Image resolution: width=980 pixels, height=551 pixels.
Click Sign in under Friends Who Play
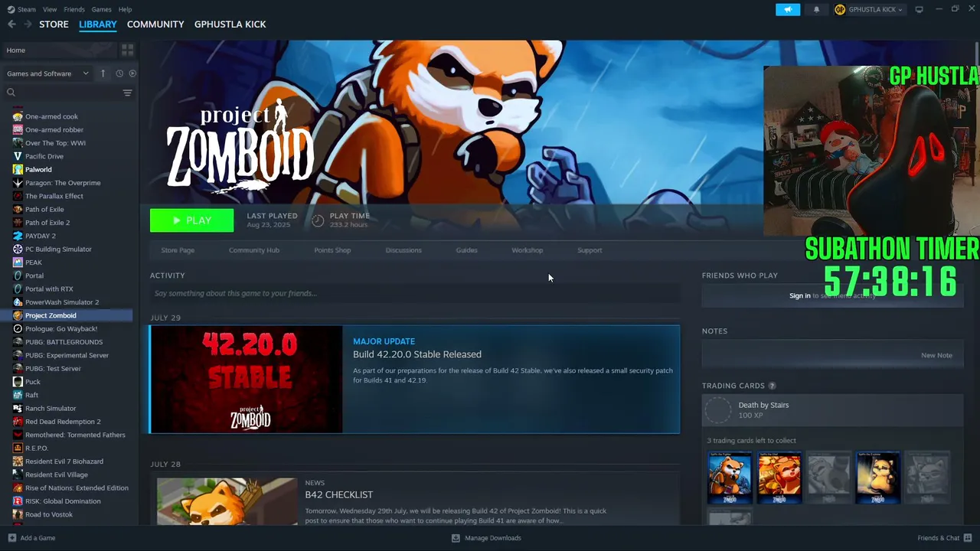(800, 295)
